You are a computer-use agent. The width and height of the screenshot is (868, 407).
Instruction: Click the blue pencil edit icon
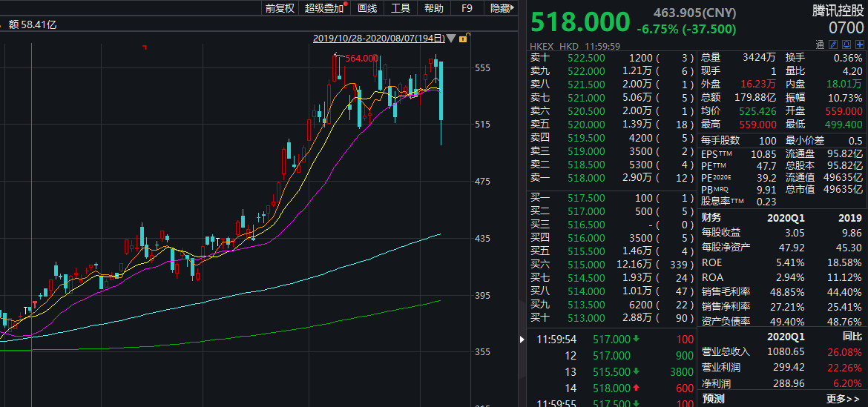[x=833, y=44]
